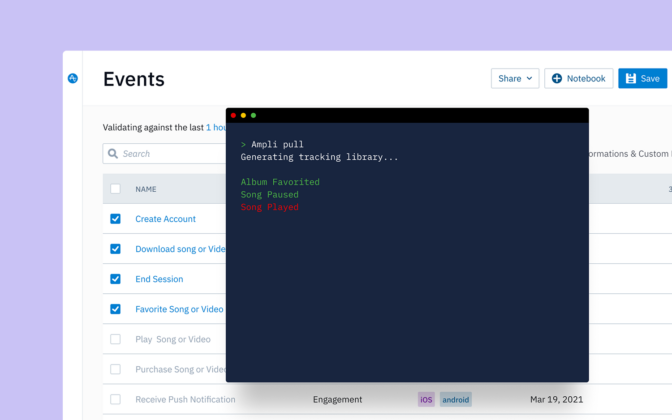672x420 pixels.
Task: Uncheck the Favorite Song or Video checkbox
Action: (115, 309)
